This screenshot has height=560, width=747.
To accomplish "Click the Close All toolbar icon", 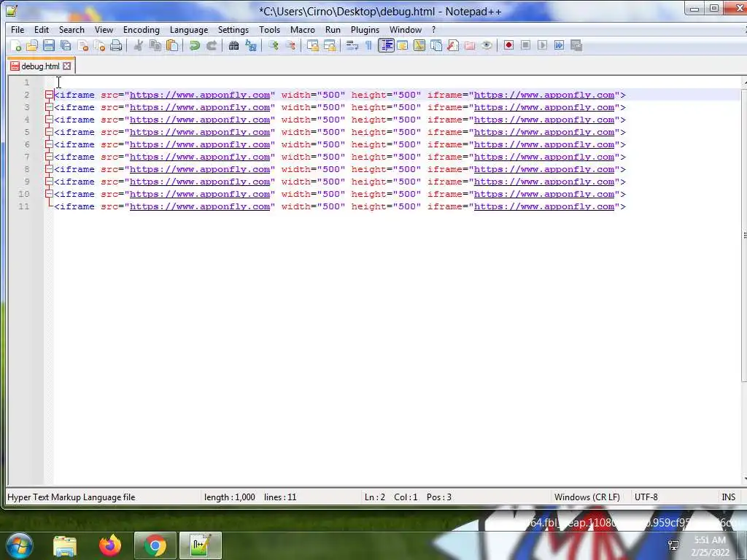I will 99,46.
